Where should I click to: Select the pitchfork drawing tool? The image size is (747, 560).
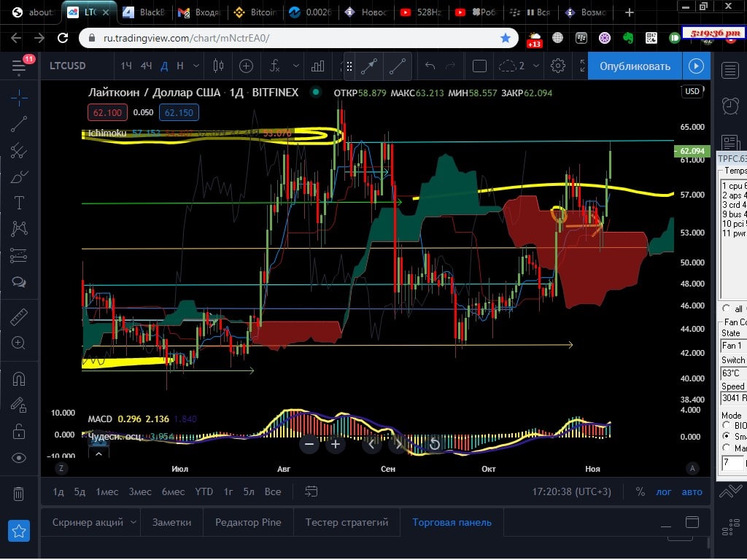pyautogui.click(x=19, y=150)
